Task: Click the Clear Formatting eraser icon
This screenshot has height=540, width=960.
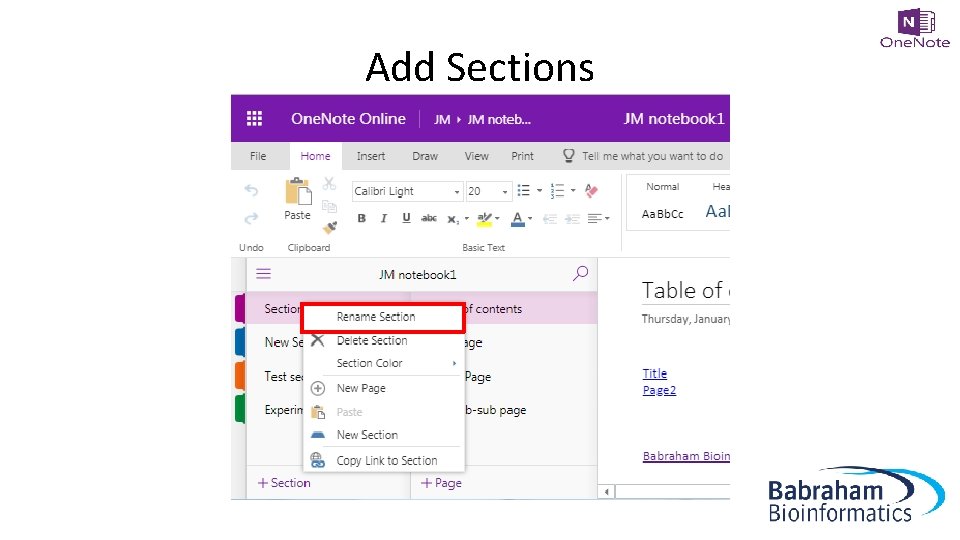Action: coord(591,190)
